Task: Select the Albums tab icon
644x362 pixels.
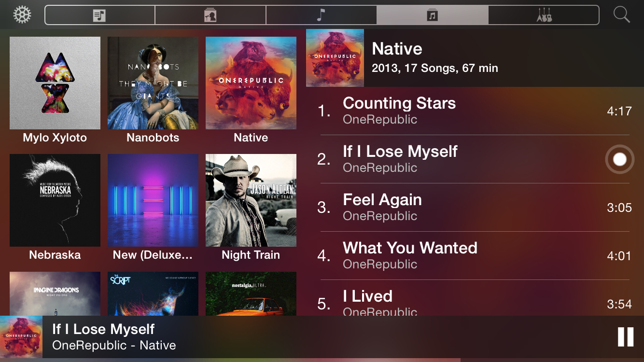Action: pyautogui.click(x=433, y=15)
